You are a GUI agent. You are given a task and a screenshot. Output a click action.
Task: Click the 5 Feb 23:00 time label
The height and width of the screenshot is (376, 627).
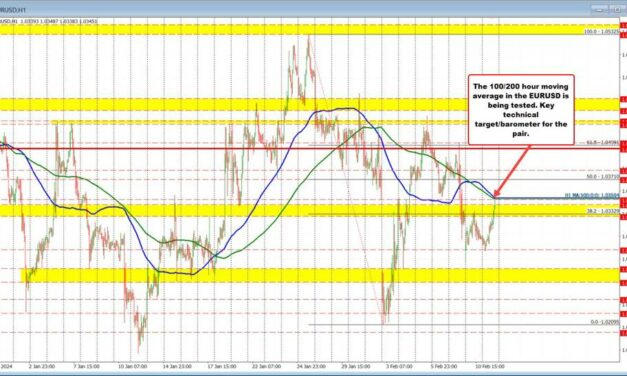coord(444,366)
